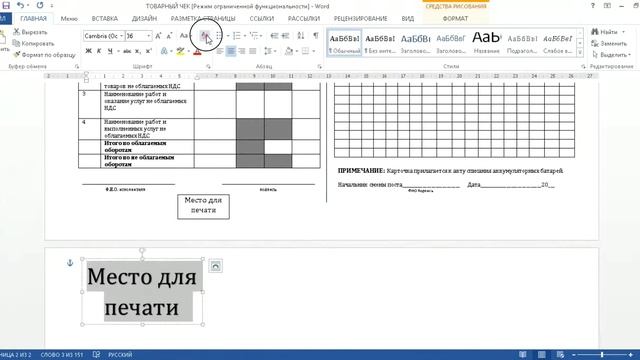The image size is (640, 360).
Task: Apply the yellow text highlight color
Action: [x=180, y=51]
